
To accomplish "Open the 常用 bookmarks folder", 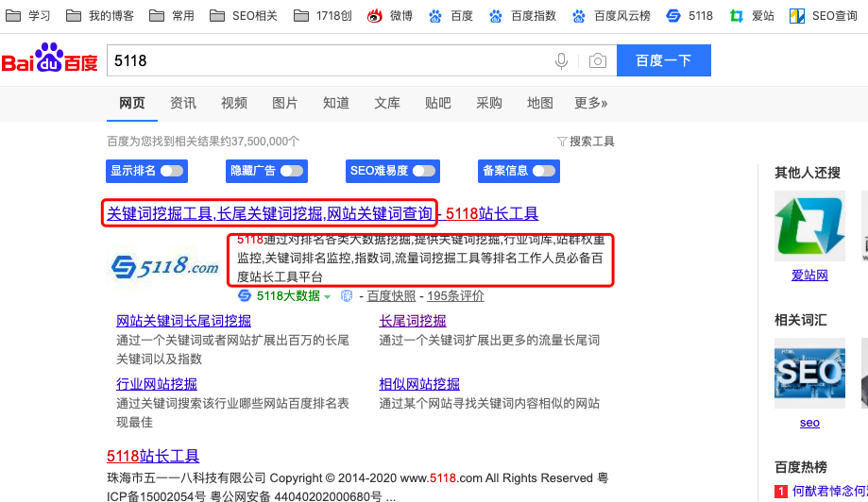I will click(172, 15).
